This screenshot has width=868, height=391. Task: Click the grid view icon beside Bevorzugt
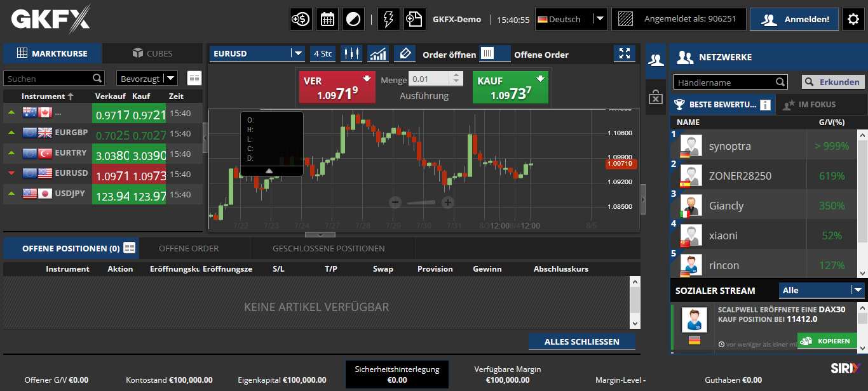194,79
